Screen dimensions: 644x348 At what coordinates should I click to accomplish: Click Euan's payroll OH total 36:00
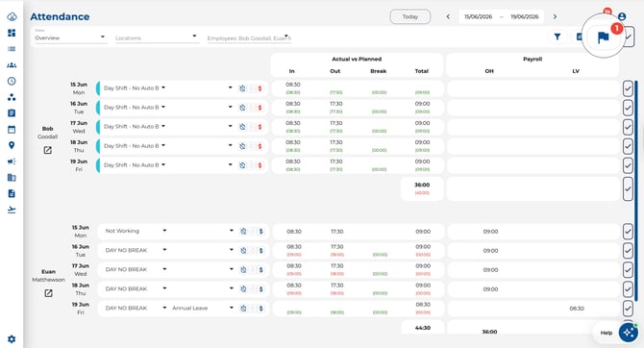(x=489, y=332)
